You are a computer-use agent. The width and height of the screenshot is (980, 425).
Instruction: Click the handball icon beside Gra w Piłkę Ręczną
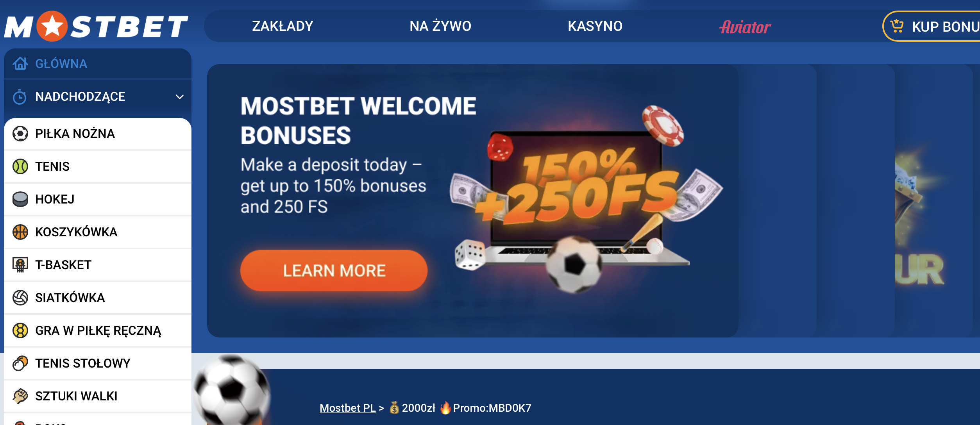[20, 330]
